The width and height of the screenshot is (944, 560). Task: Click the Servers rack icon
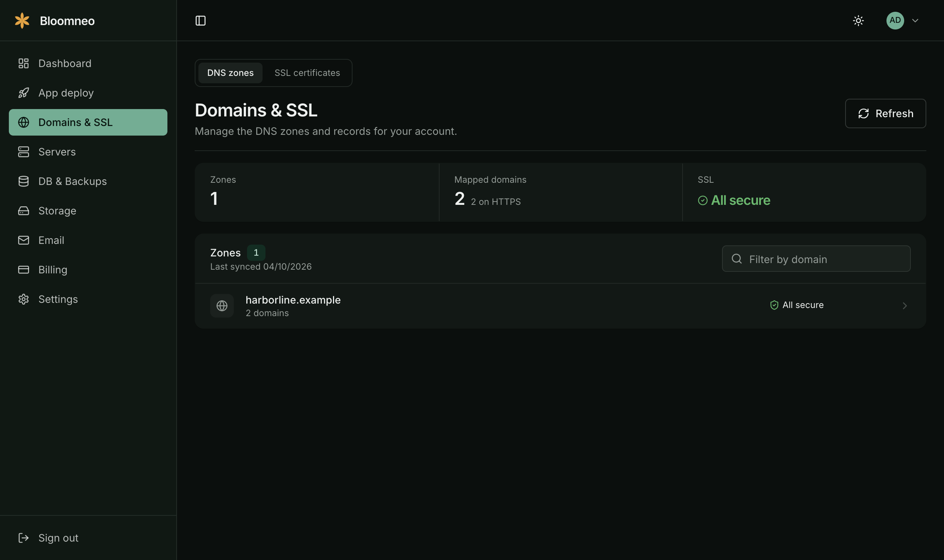point(23,152)
